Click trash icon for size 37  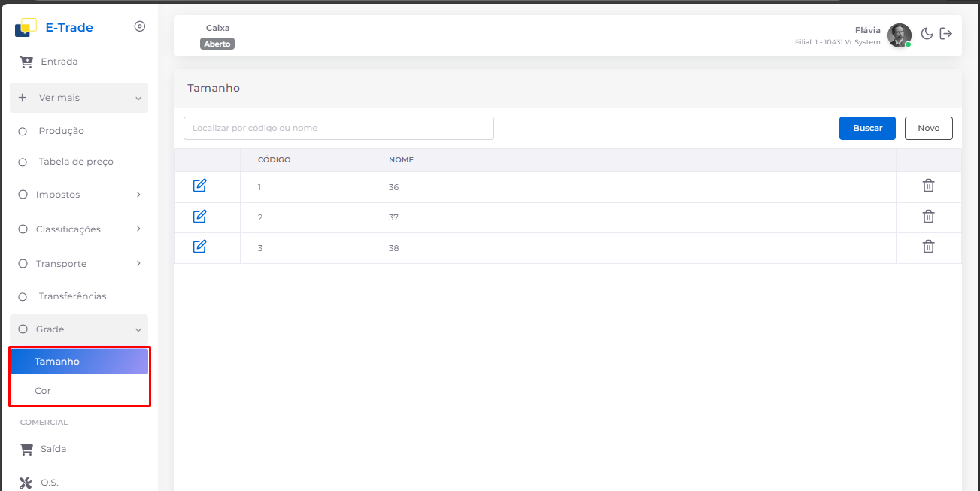[928, 217]
